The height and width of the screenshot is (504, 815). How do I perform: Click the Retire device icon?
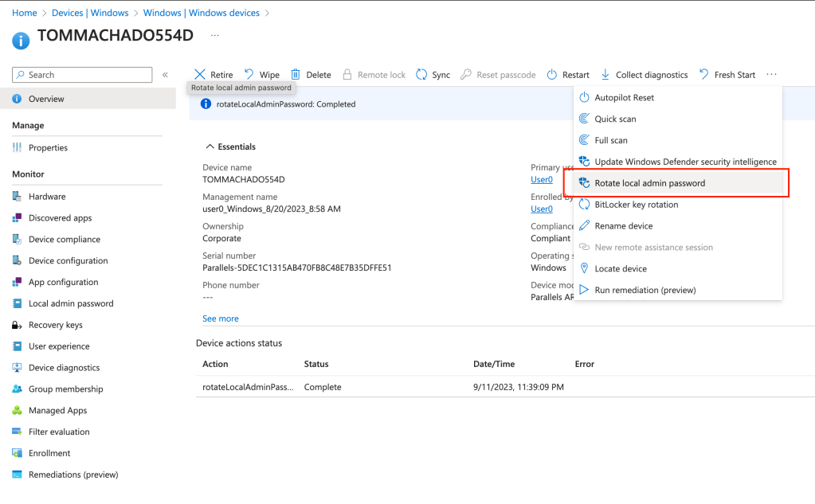tap(200, 75)
